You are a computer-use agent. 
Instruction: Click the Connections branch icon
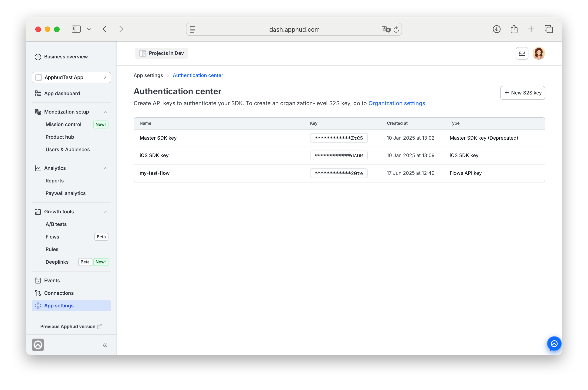click(x=38, y=293)
